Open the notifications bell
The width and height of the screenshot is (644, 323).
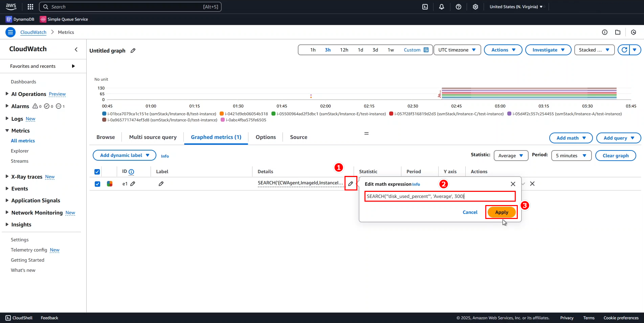tap(442, 7)
